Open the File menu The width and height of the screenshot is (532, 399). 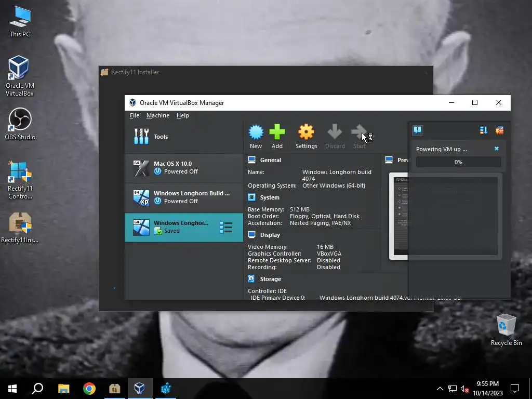(x=135, y=115)
